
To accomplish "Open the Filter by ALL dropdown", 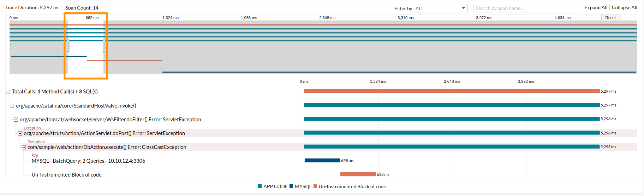I will 441,8.
